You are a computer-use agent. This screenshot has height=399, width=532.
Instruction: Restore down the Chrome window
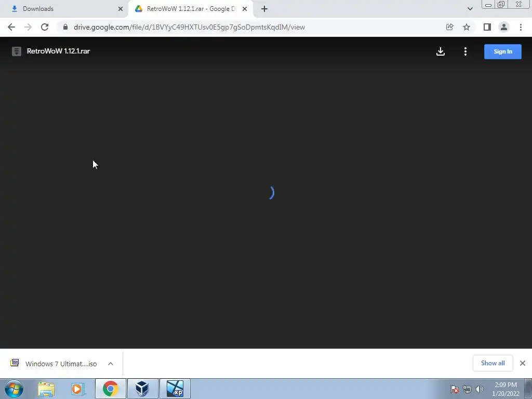point(501,5)
